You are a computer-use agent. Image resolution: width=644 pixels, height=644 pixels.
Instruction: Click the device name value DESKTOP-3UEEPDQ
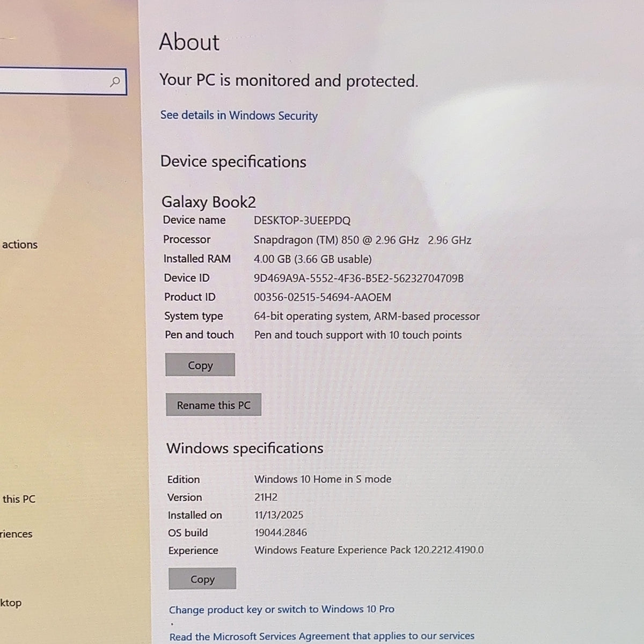pyautogui.click(x=302, y=221)
